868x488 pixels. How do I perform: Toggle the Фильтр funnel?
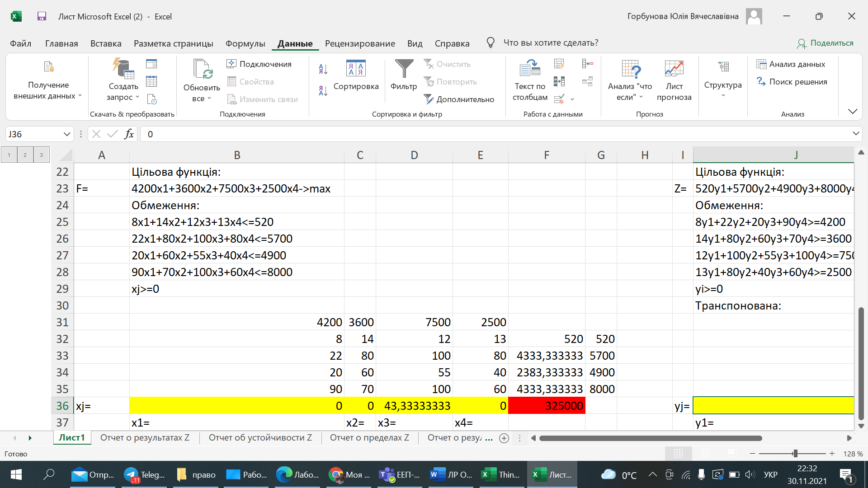404,75
